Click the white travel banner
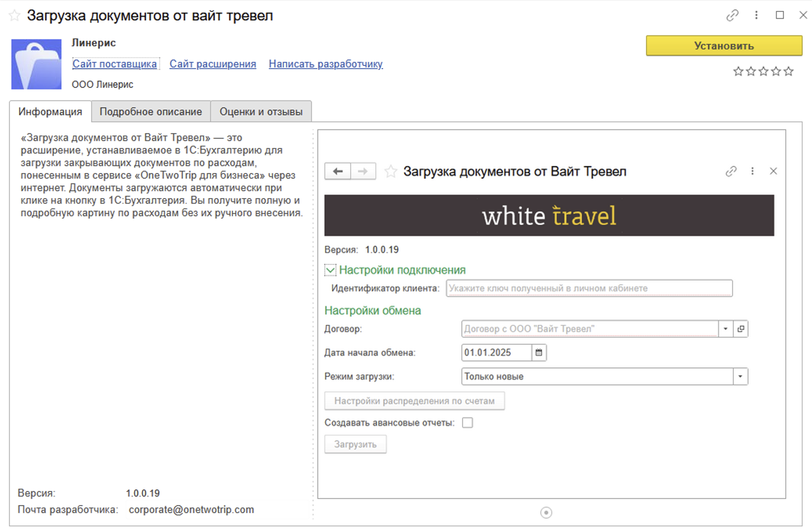 pyautogui.click(x=549, y=215)
